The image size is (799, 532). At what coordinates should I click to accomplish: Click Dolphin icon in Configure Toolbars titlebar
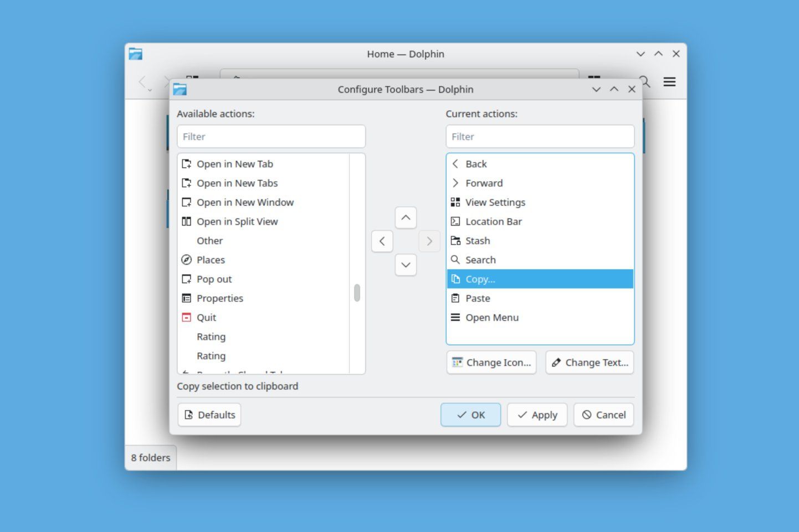(180, 89)
